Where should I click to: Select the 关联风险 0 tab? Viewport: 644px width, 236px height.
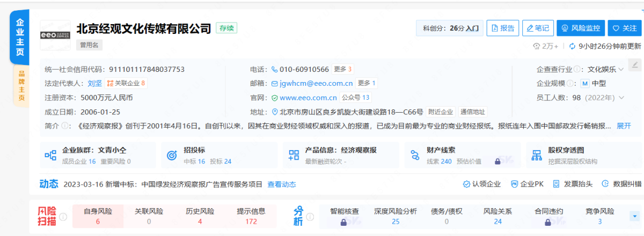point(149,216)
